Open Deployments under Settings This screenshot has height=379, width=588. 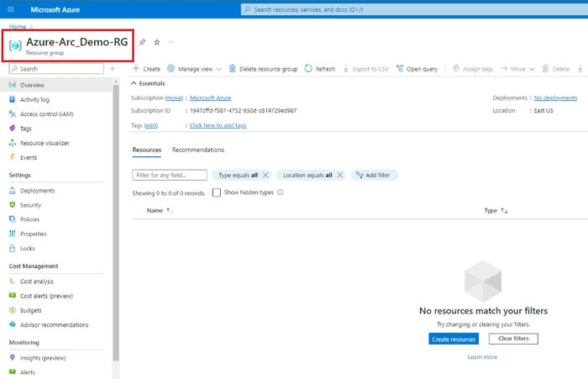pyautogui.click(x=37, y=191)
